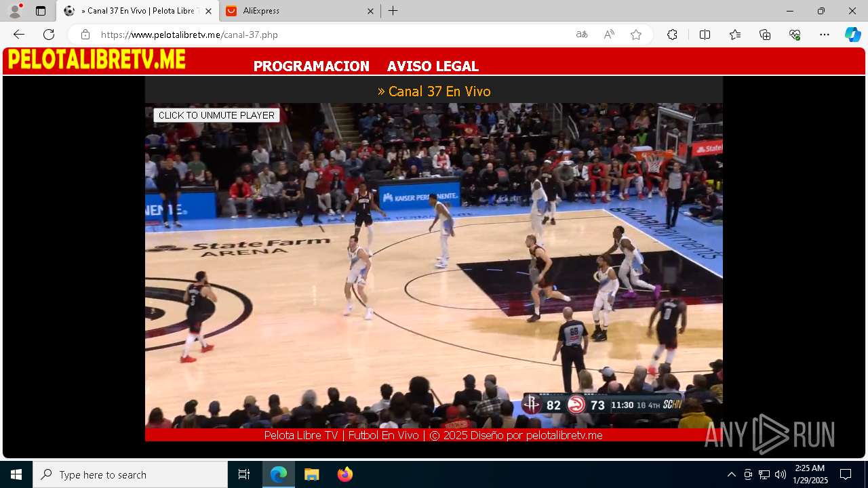This screenshot has width=868, height=488.
Task: Close the AliExpress tab
Action: pyautogui.click(x=370, y=11)
